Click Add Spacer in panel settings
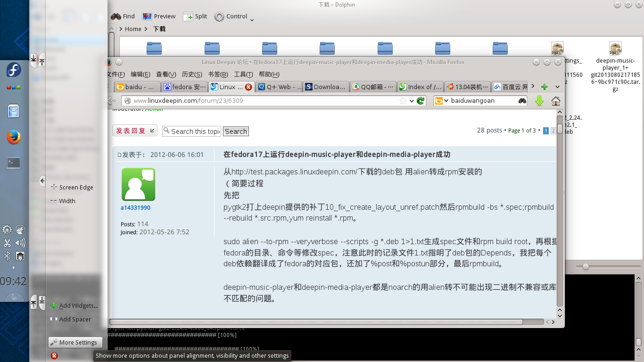644x362 pixels. 70,319
